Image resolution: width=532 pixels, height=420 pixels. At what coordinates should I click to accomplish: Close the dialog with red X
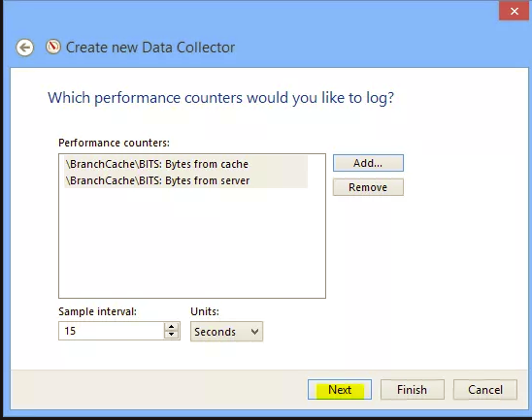514,12
